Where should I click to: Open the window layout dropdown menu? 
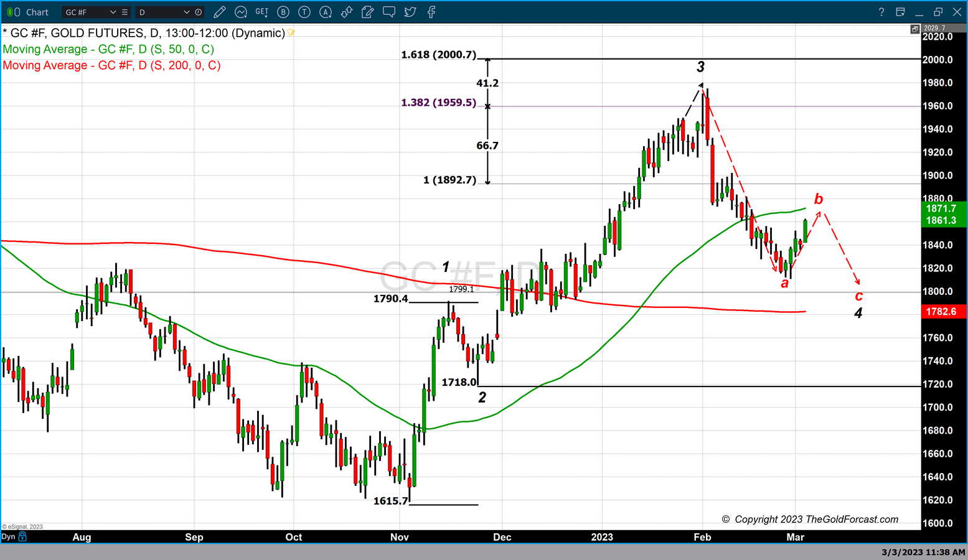900,12
